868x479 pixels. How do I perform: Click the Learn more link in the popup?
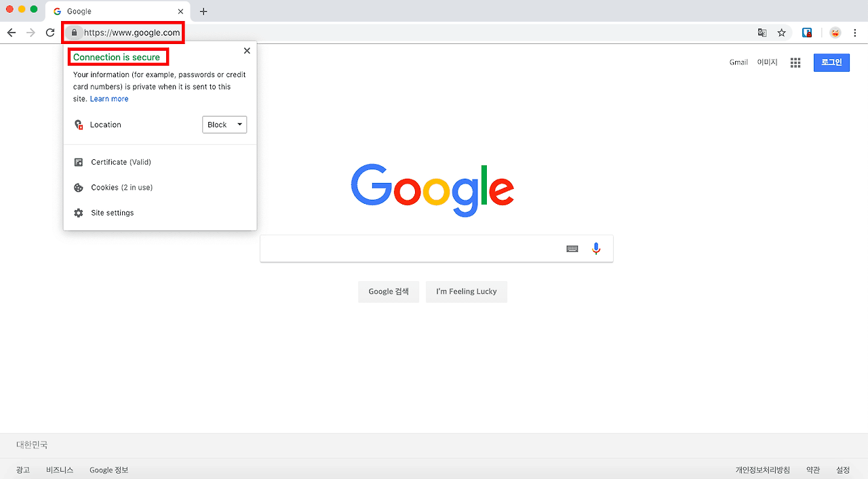tap(109, 98)
